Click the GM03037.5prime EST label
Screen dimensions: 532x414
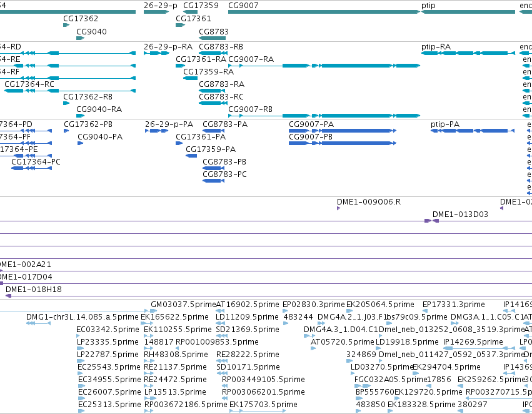coord(183,305)
